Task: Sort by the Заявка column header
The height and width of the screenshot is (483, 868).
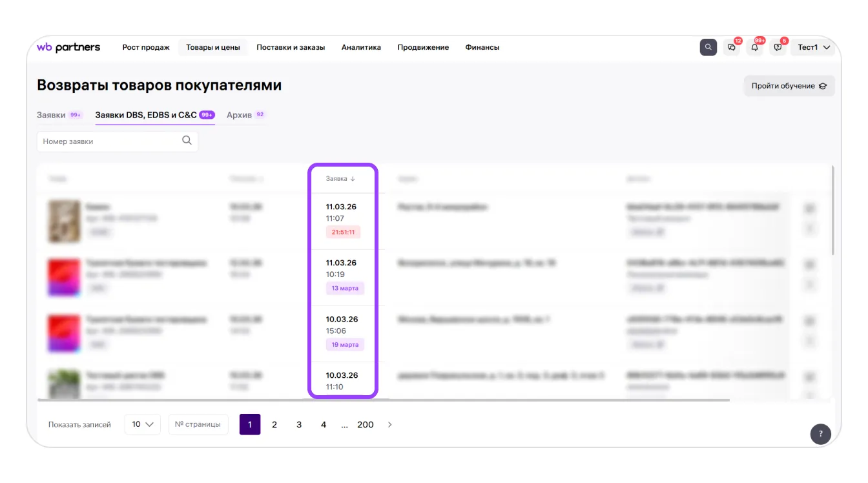Action: point(341,179)
